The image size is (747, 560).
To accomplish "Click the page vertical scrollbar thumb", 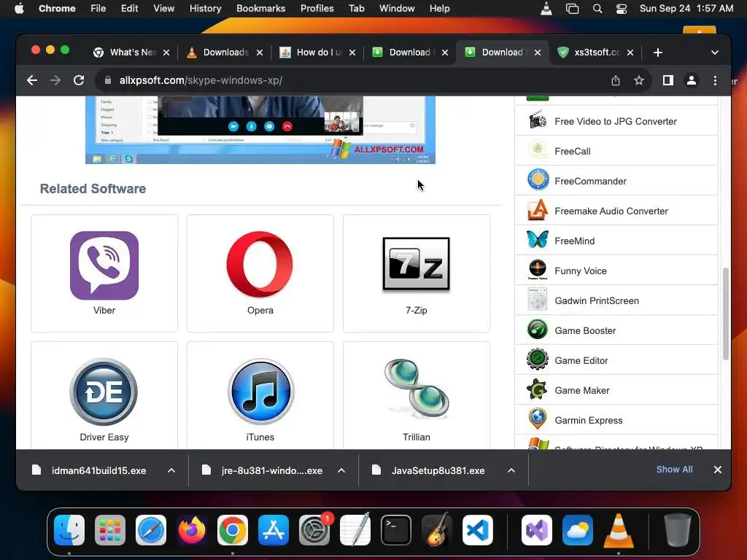I will pyautogui.click(x=726, y=314).
